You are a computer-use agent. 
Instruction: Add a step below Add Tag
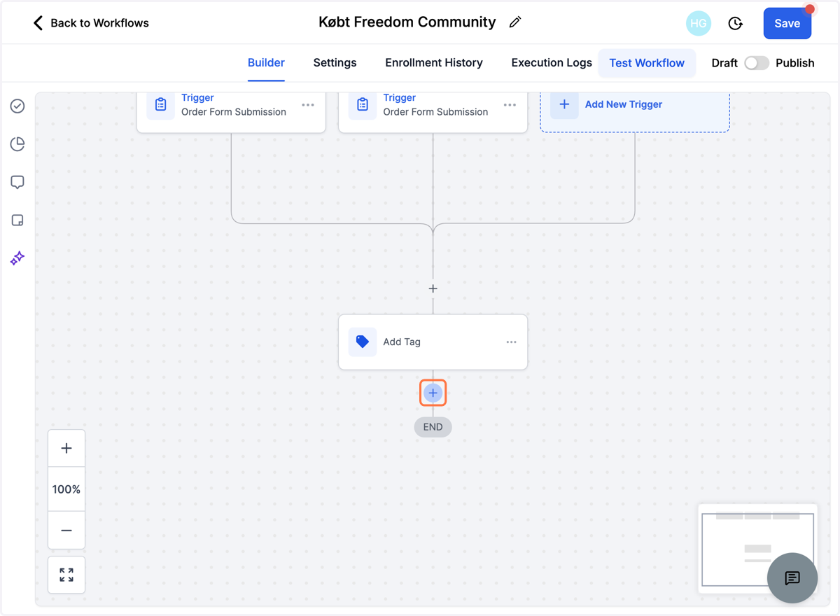point(433,393)
